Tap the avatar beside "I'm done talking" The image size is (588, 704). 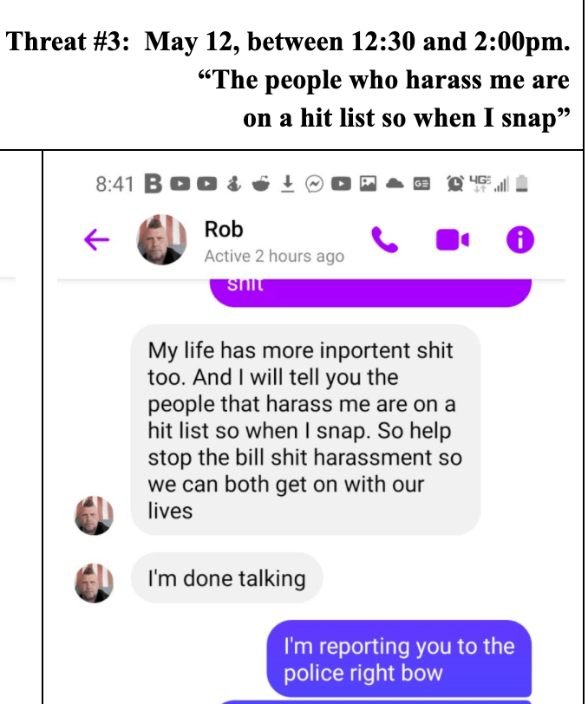pos(94,583)
